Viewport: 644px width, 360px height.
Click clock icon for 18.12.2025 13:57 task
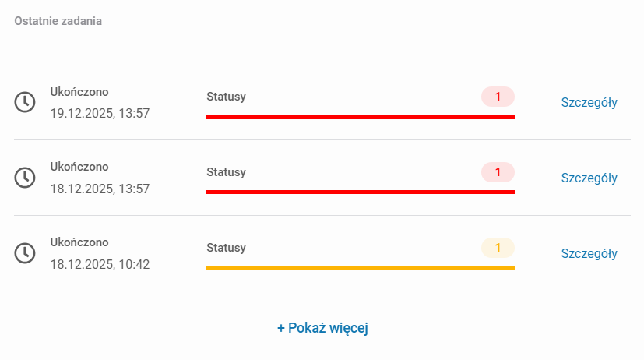[x=26, y=178]
